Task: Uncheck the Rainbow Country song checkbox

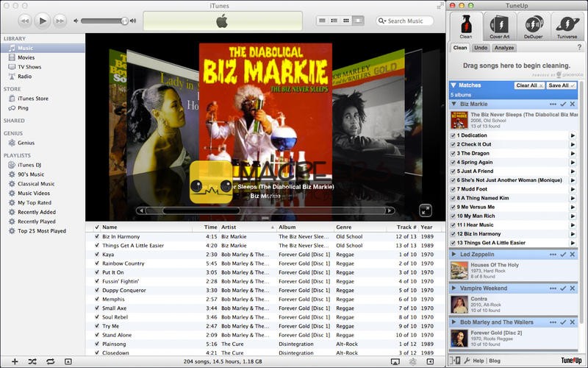Action: click(97, 263)
